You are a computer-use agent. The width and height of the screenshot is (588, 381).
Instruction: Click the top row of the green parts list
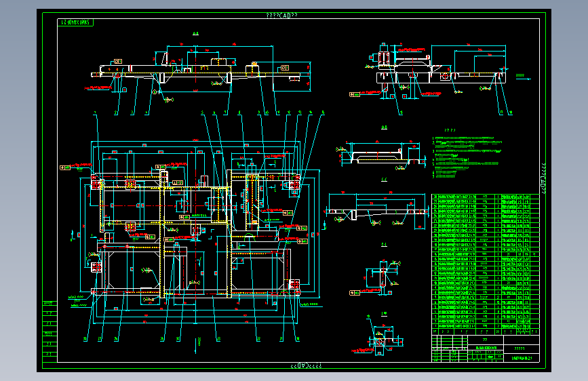coord(486,197)
